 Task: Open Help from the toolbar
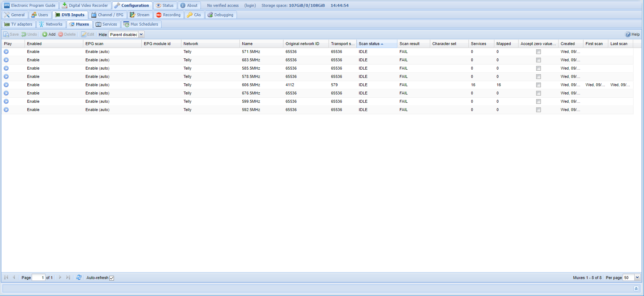coord(632,35)
